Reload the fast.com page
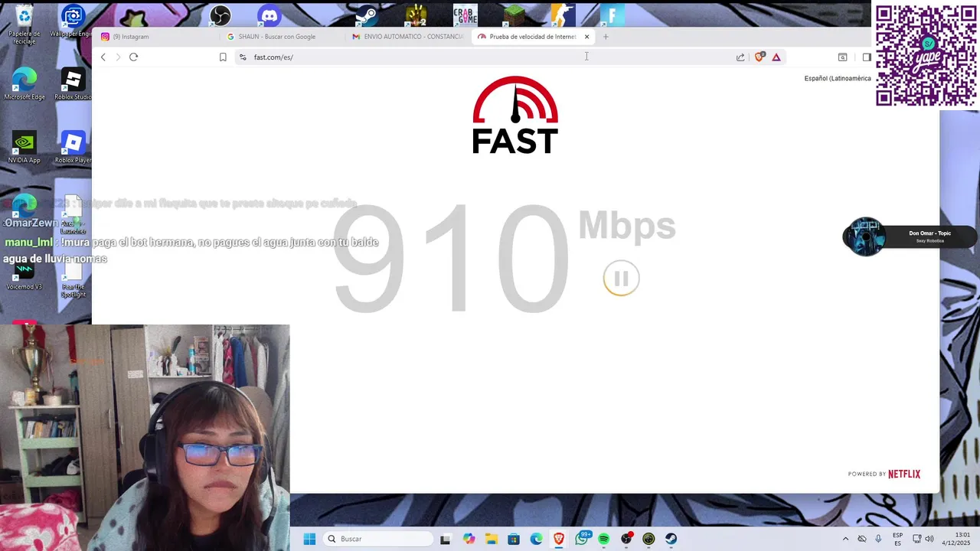Screen dimensions: 980x551 coord(133,57)
